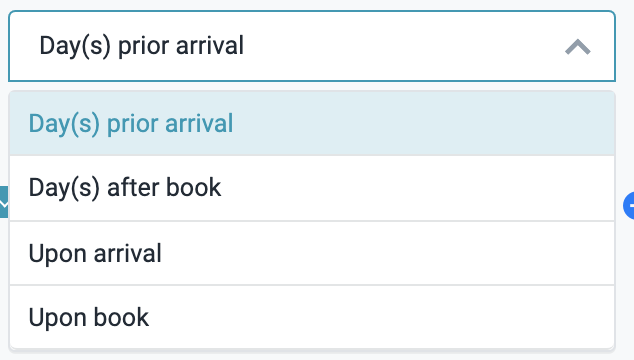This screenshot has width=634, height=360.
Task: Click the Day(s) prior arrival combo box field
Action: (x=312, y=46)
